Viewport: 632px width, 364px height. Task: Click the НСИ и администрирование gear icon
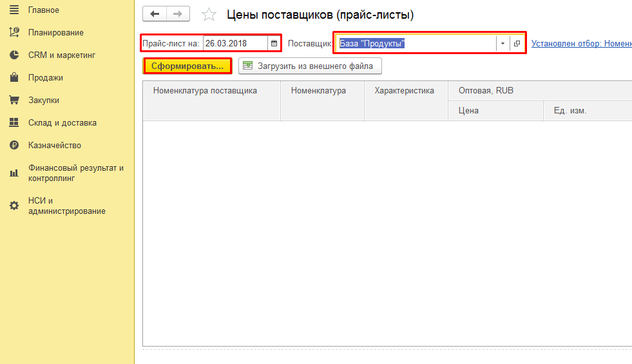click(14, 206)
